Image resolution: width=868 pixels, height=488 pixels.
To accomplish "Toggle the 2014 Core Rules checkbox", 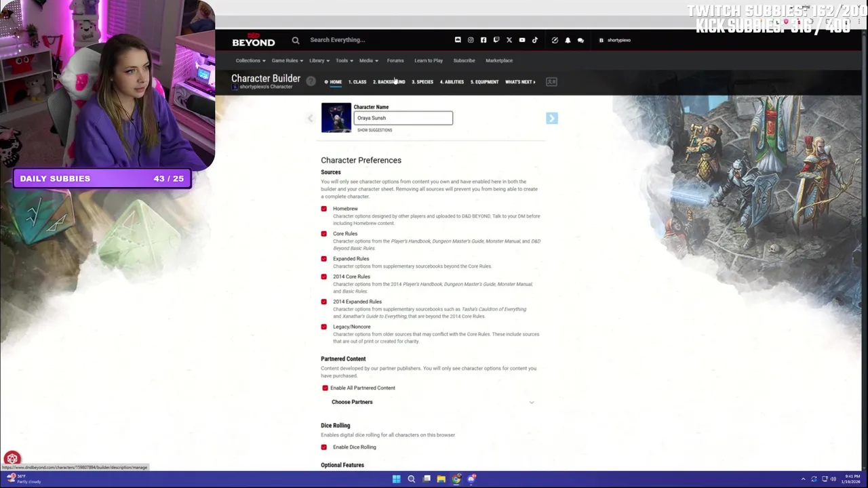I will pos(324,277).
